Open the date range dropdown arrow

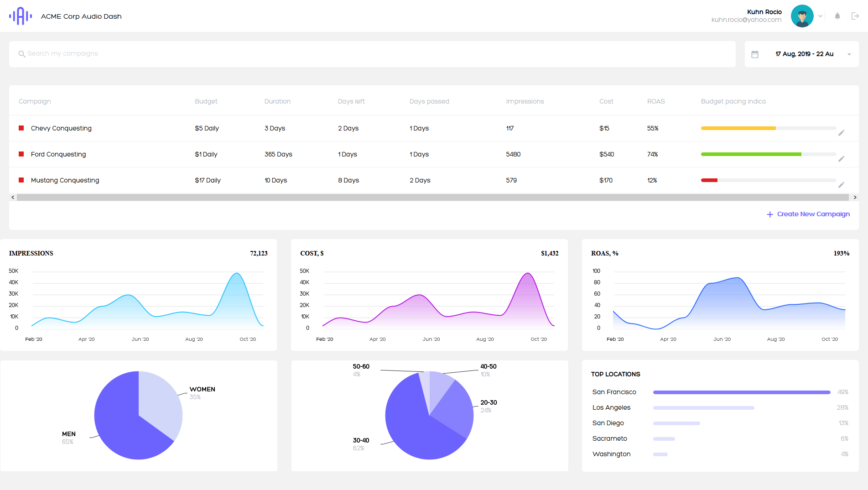[849, 54]
